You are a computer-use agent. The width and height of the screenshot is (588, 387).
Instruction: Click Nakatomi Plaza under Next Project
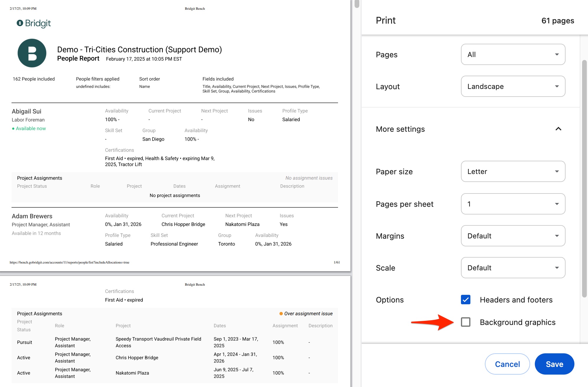click(242, 224)
